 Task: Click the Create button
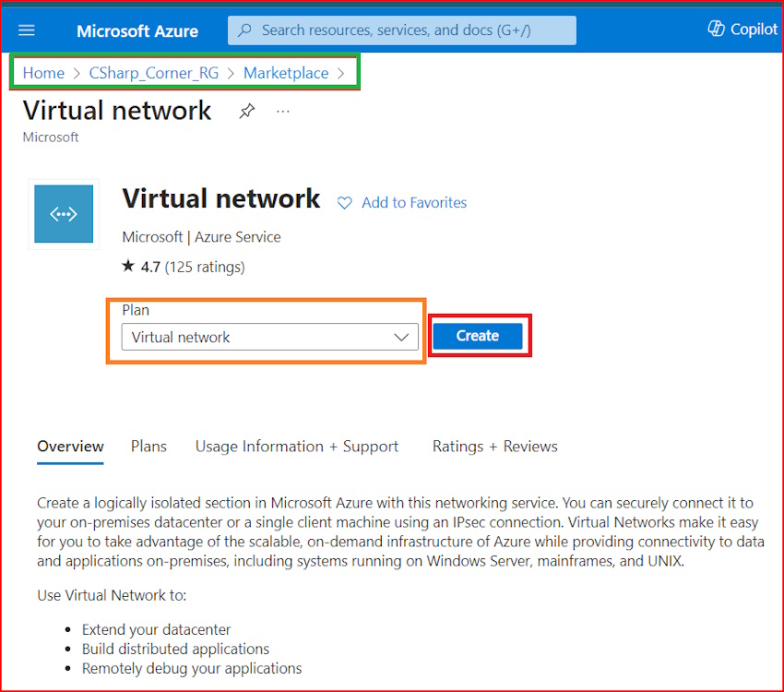point(478,335)
